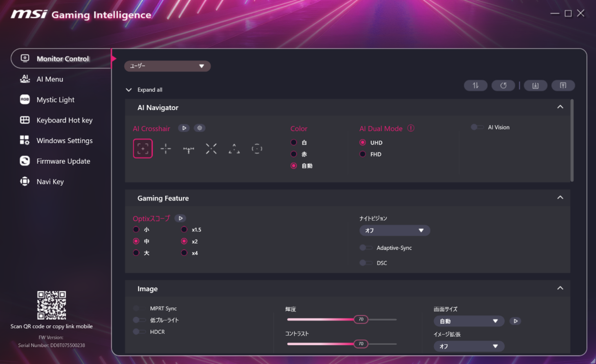Click the Optix scope play preview icon
This screenshot has height=364, width=596.
pos(181,218)
